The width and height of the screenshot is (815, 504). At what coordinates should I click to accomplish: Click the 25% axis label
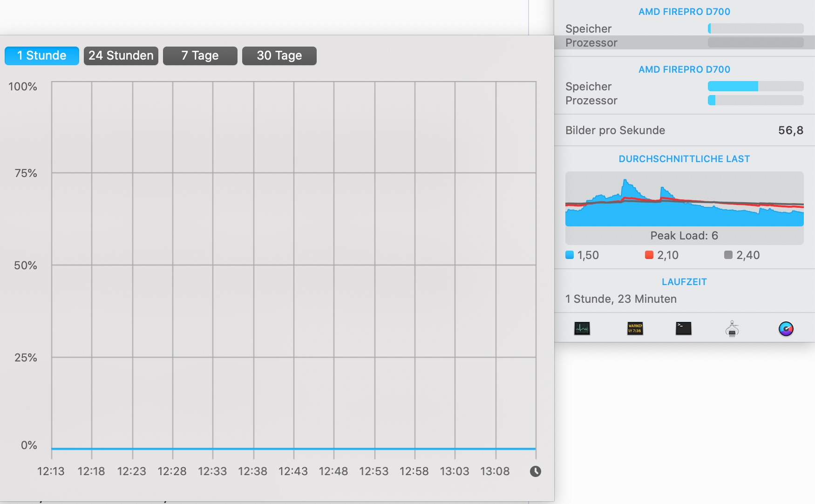(26, 358)
